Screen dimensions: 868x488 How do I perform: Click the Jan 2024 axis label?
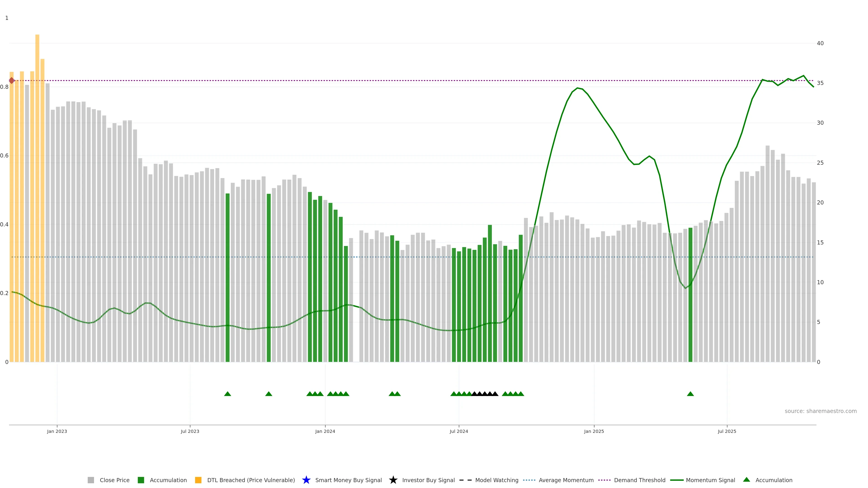[x=325, y=432]
